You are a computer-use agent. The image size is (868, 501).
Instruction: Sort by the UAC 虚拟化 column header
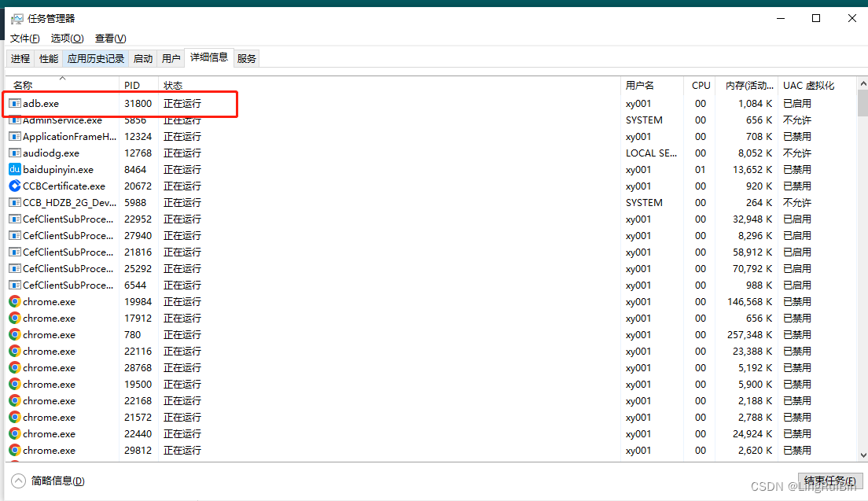[817, 85]
